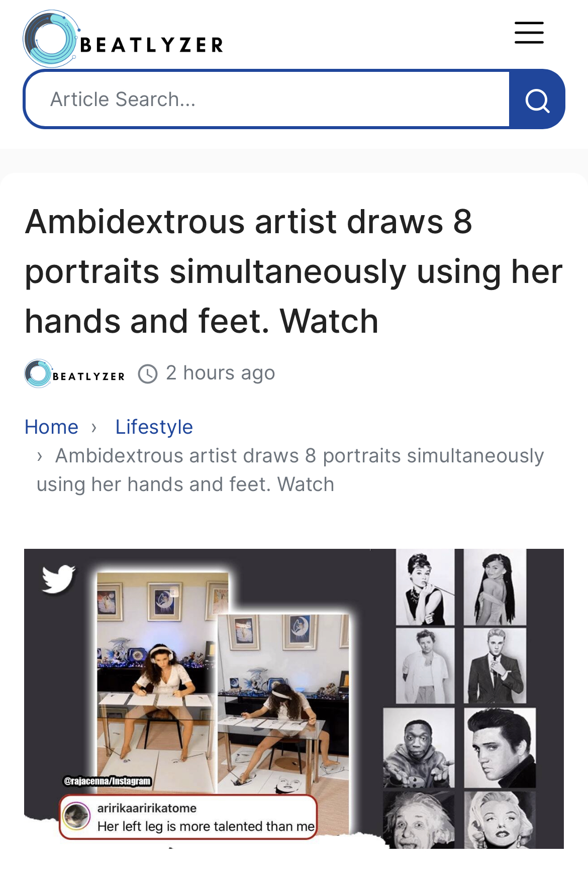Image resolution: width=588 pixels, height=873 pixels.
Task: Click the aririkaaririkatome username
Action: [x=147, y=808]
